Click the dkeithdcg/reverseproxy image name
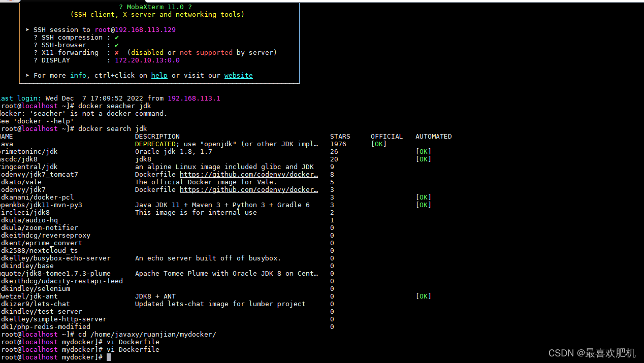Screen dimensions: 644x363 45,235
